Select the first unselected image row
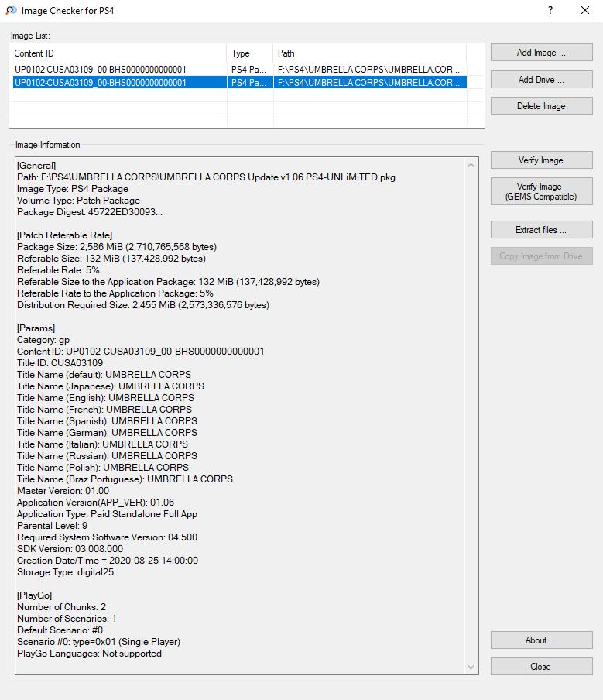Viewport: 603px width, 700px height. click(x=240, y=70)
